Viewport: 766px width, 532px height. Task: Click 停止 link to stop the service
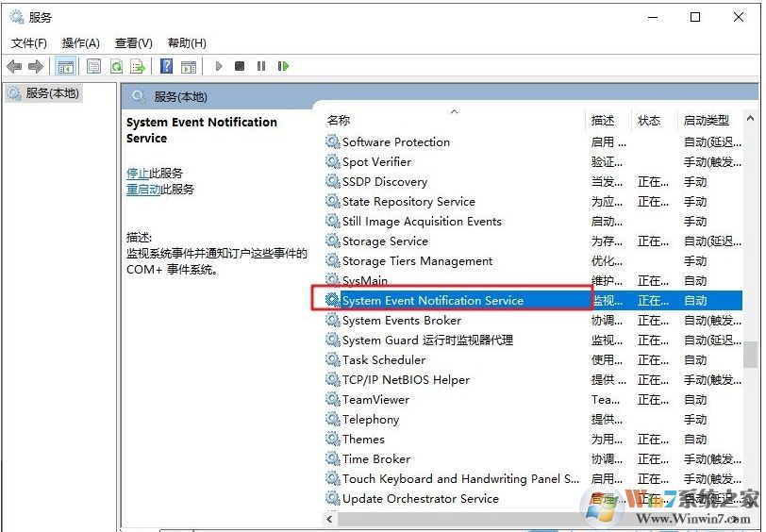click(138, 173)
